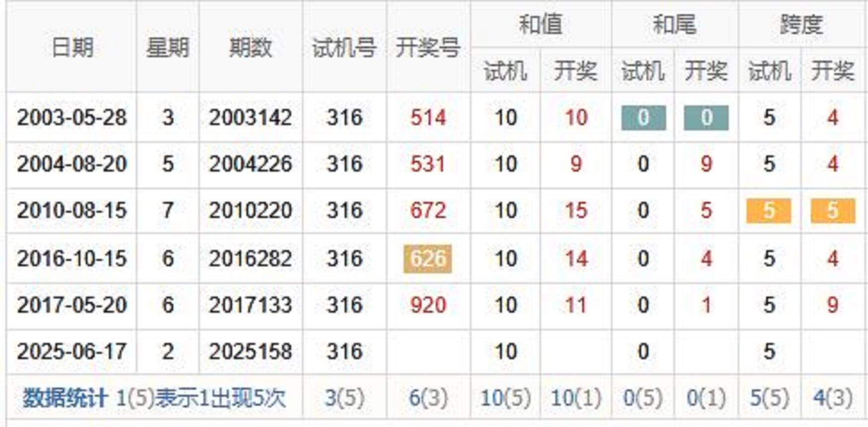Click statistic 10(1) under 和值 开奖
The width and height of the screenshot is (868, 427).
click(x=576, y=398)
